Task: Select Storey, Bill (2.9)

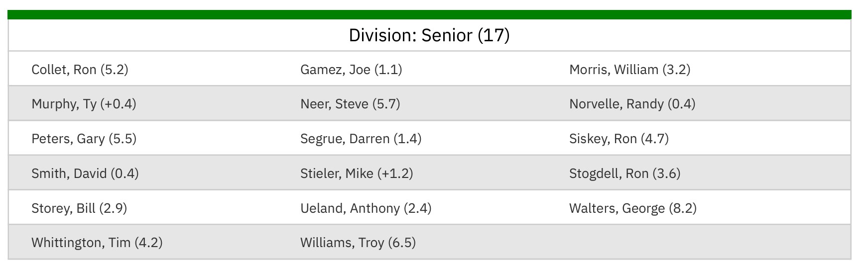Action: (79, 208)
